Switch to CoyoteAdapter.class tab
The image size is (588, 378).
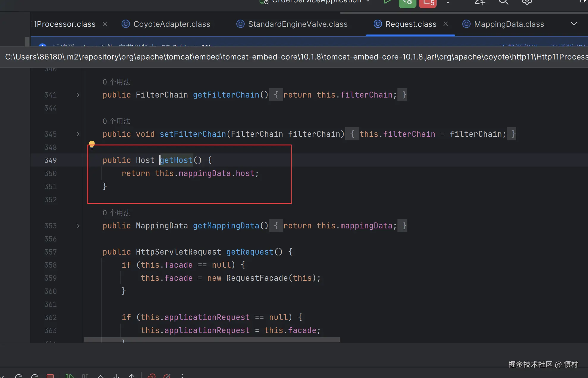tap(172, 24)
